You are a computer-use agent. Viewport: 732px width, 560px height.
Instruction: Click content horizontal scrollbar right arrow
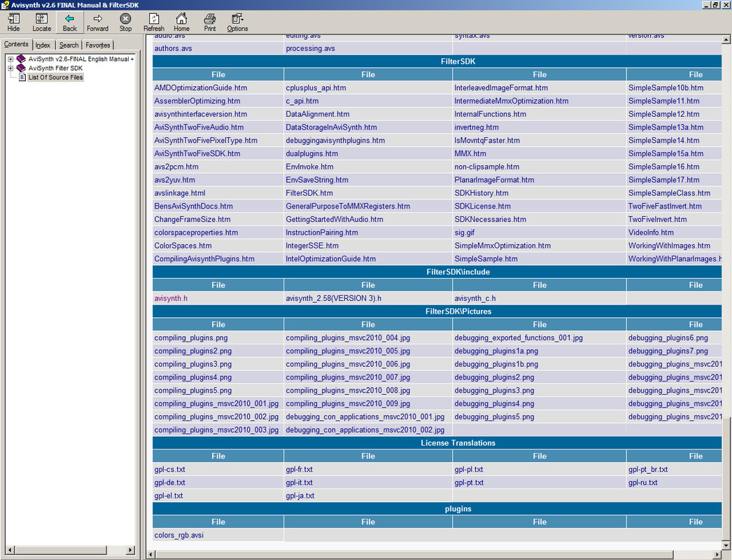[717, 554]
